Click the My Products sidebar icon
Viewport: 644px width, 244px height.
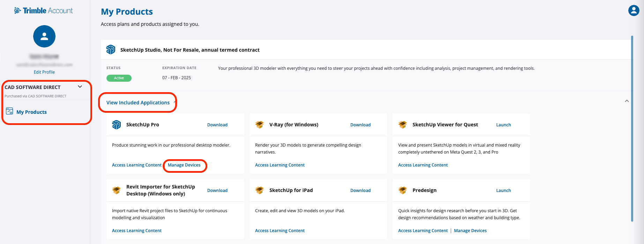pyautogui.click(x=9, y=112)
